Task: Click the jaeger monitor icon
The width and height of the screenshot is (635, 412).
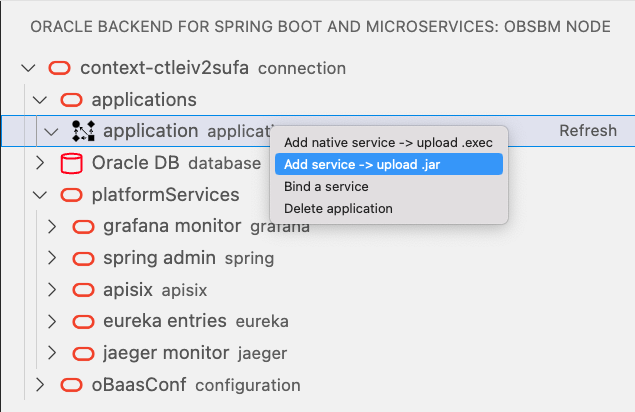Action: pyautogui.click(x=83, y=353)
